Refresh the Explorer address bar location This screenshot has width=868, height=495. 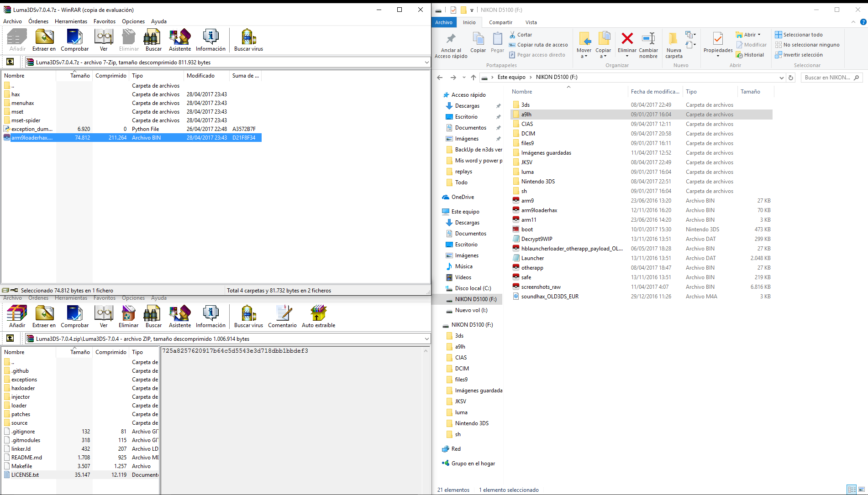[x=791, y=78]
